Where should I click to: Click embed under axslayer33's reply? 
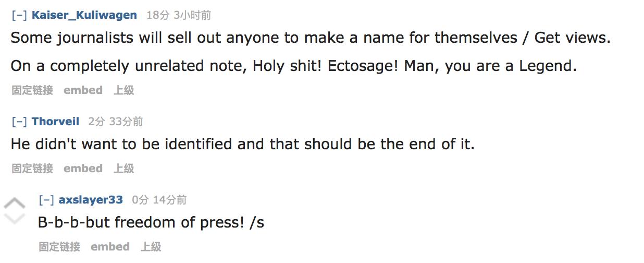point(110,247)
